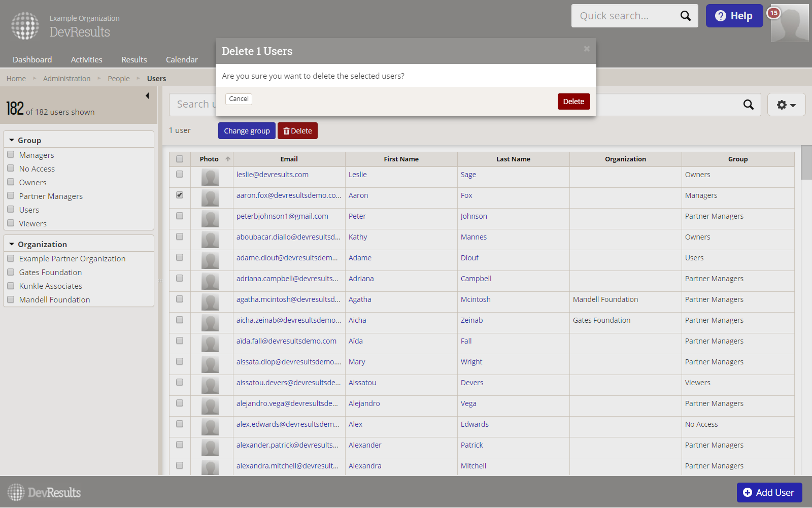812x508 pixels.
Task: Sort table by Last Name column
Action: coord(513,159)
